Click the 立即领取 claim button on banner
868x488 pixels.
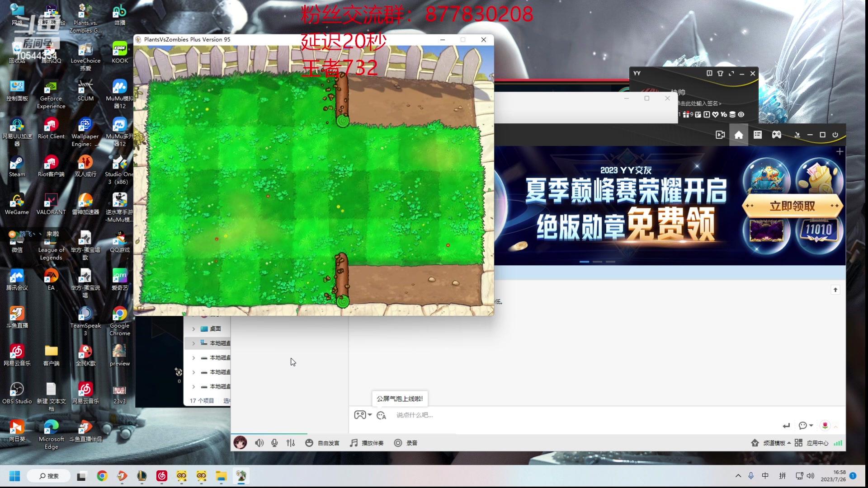click(793, 206)
